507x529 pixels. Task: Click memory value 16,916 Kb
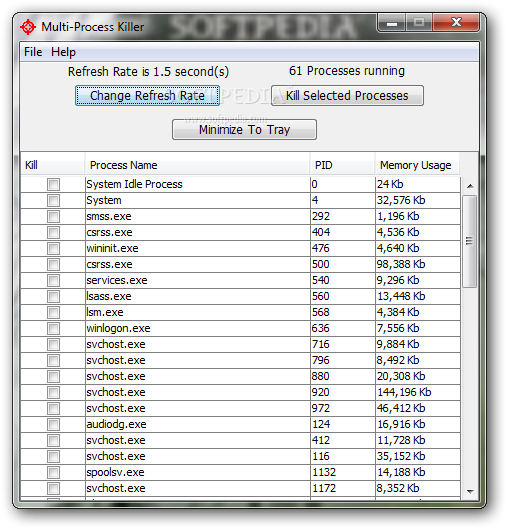[401, 424]
